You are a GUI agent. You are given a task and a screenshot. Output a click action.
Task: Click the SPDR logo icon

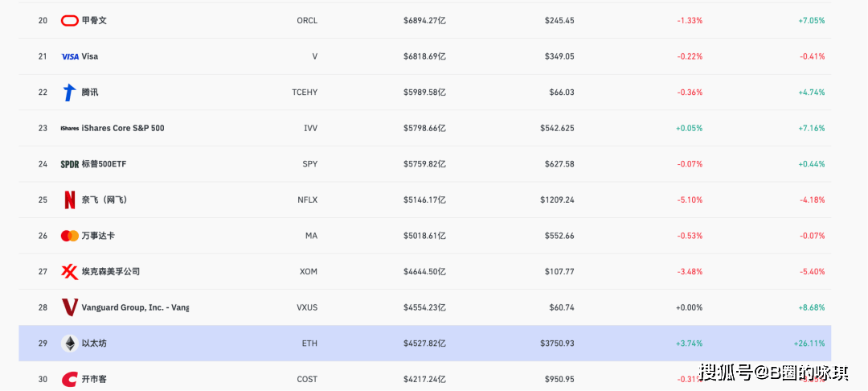pos(70,164)
